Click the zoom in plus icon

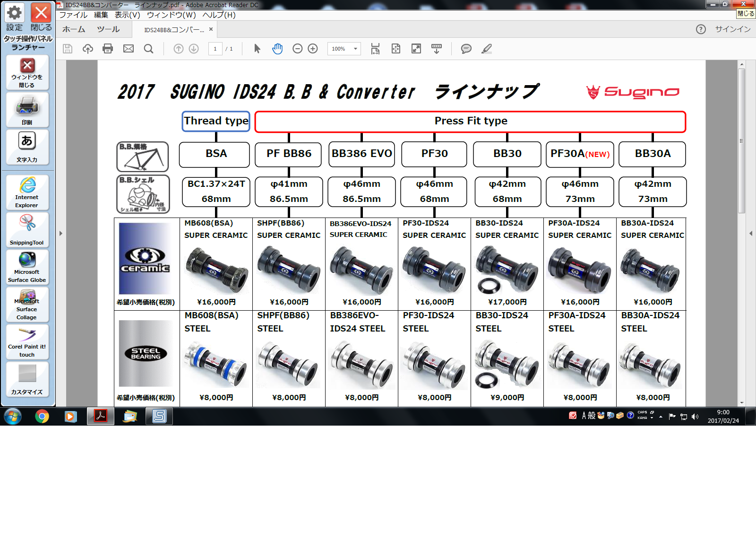(313, 49)
